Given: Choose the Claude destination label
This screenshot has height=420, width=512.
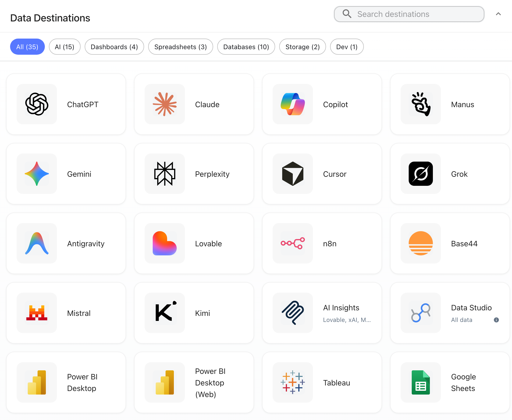Looking at the screenshot, I should pyautogui.click(x=207, y=104).
